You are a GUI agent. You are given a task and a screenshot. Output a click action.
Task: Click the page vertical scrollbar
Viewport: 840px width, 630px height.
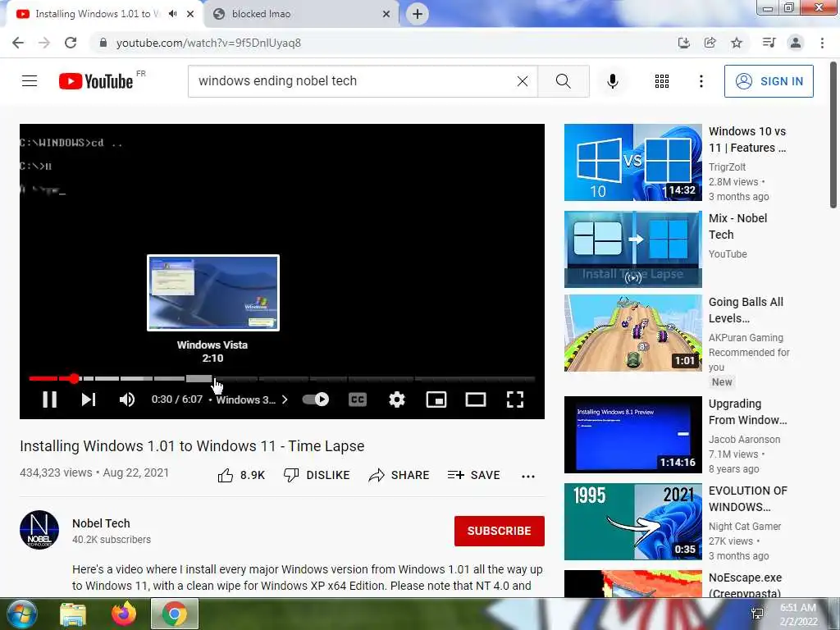coord(834,135)
